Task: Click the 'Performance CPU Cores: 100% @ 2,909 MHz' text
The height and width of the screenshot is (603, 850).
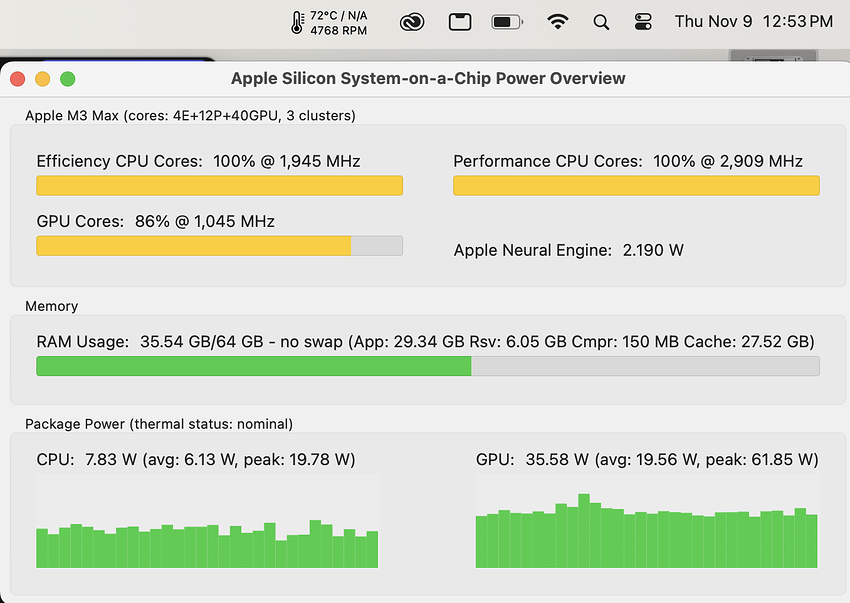Action: [x=628, y=162]
